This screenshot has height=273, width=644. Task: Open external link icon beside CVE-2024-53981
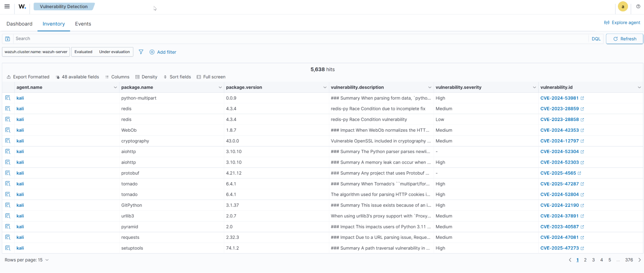(x=582, y=98)
